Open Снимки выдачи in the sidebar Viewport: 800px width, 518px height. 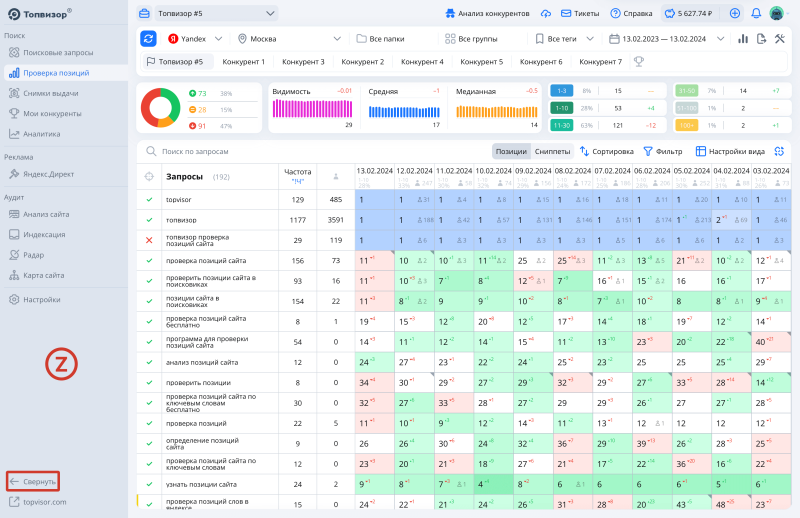(x=51, y=93)
